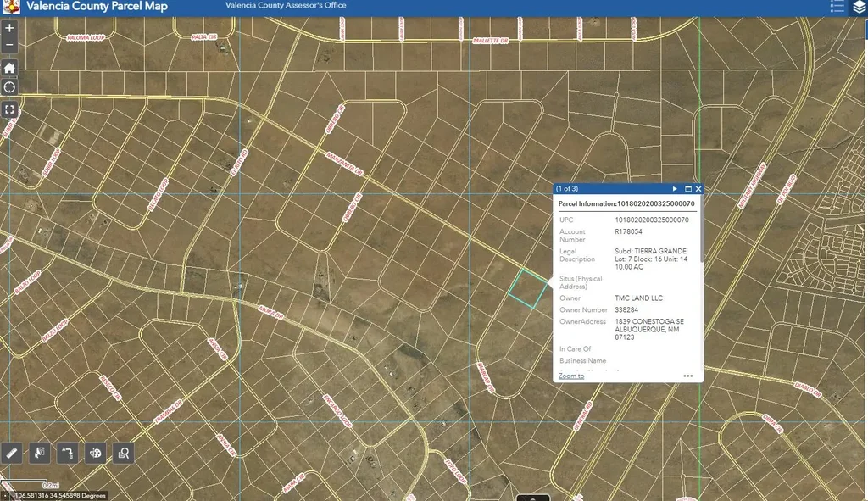The width and height of the screenshot is (868, 501).
Task: Open the Draw palette tool
Action: 96,453
